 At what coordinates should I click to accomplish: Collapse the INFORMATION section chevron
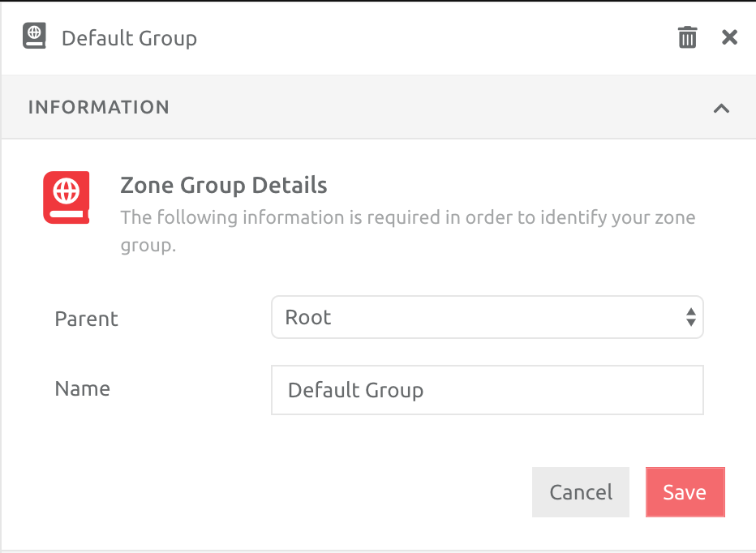tap(721, 106)
